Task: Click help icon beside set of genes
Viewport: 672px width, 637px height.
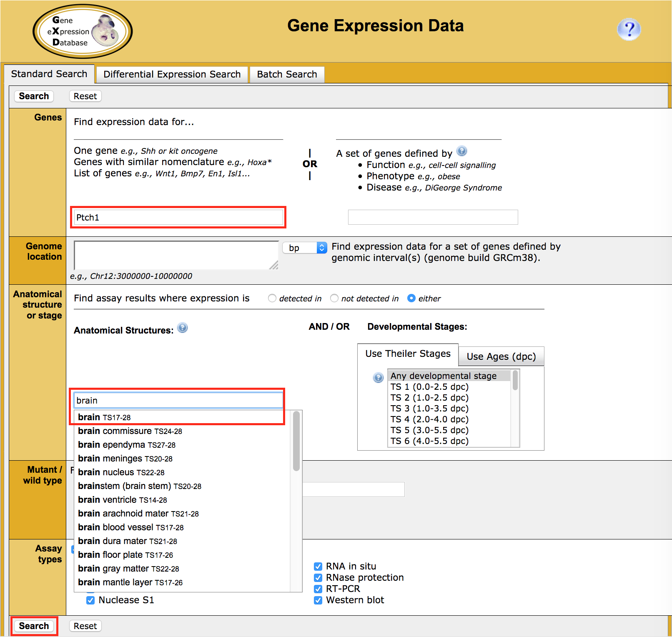Action: 461,151
